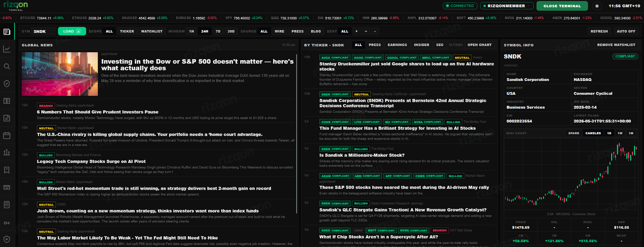644x247 pixels.
Task: Click the SYM input field containing SNDK
Action: pos(43,31)
